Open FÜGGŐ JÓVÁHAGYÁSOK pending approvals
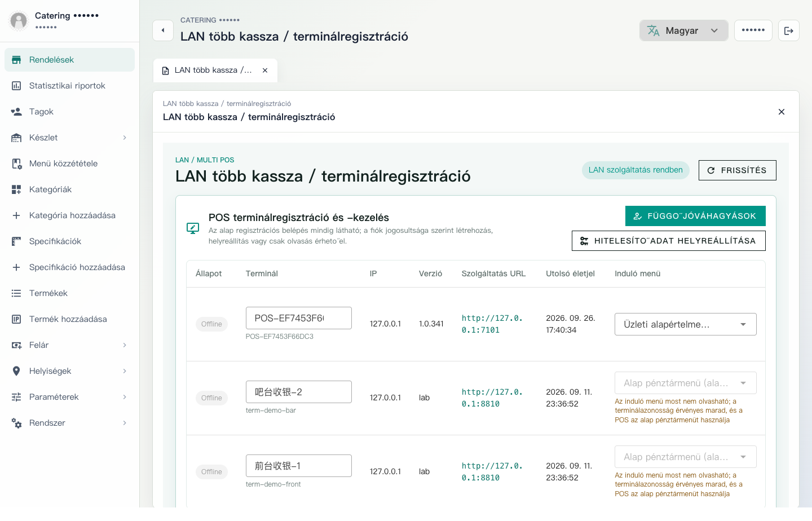 click(x=695, y=216)
